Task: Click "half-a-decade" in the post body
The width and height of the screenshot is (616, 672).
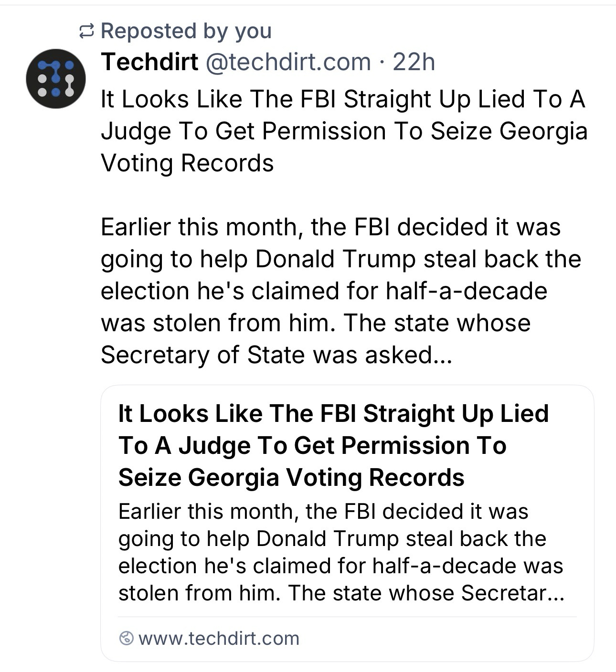Action: (x=467, y=291)
